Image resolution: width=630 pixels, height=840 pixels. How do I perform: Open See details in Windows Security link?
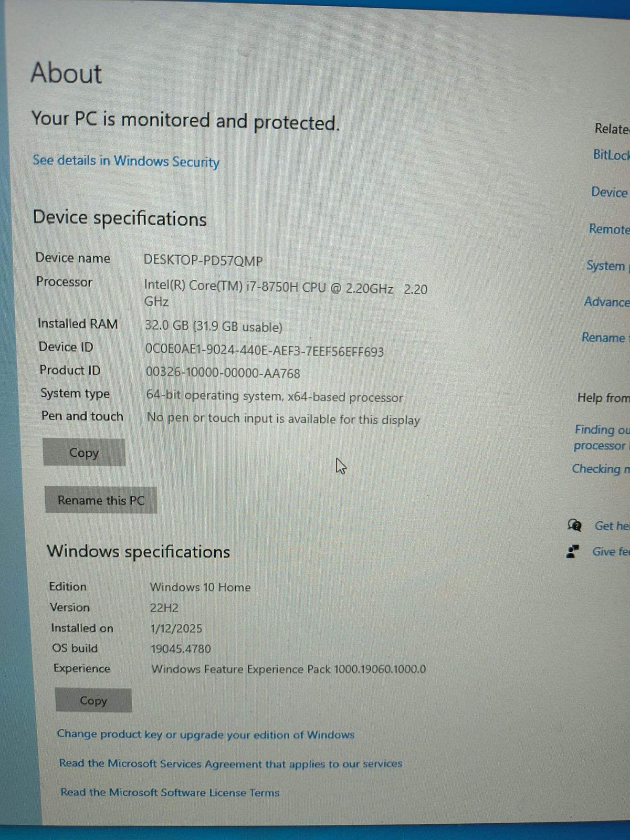(126, 161)
